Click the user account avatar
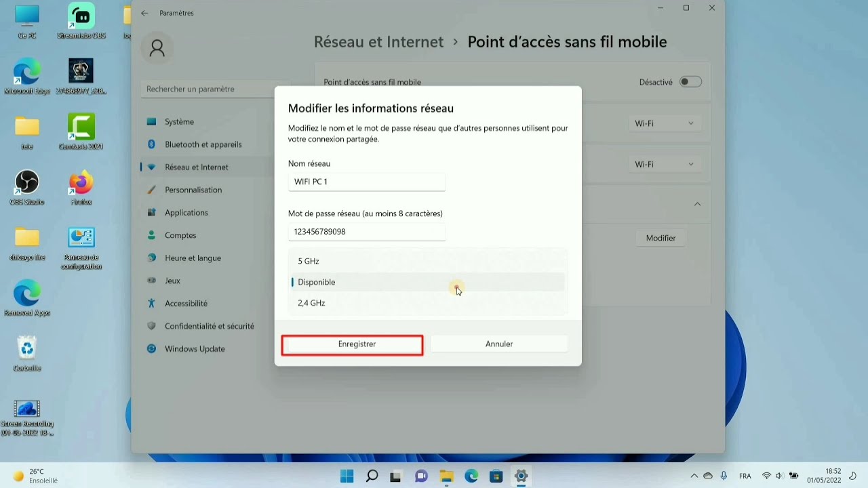Viewport: 868px width, 488px height. pos(157,48)
